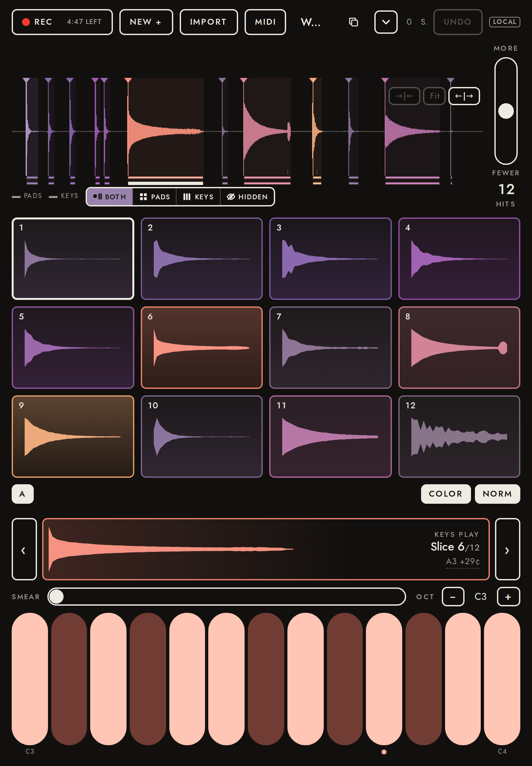Switch to the KEYS view tab

[x=198, y=197]
